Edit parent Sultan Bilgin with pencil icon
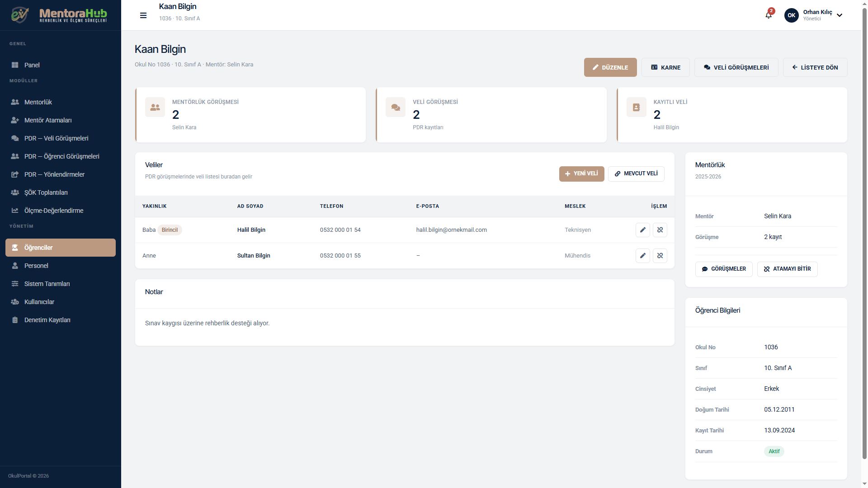 click(642, 256)
